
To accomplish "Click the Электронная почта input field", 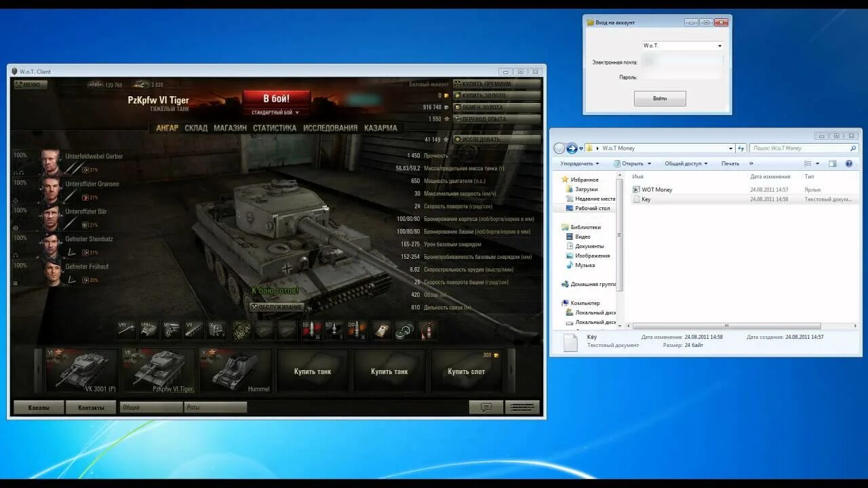I will coord(683,62).
